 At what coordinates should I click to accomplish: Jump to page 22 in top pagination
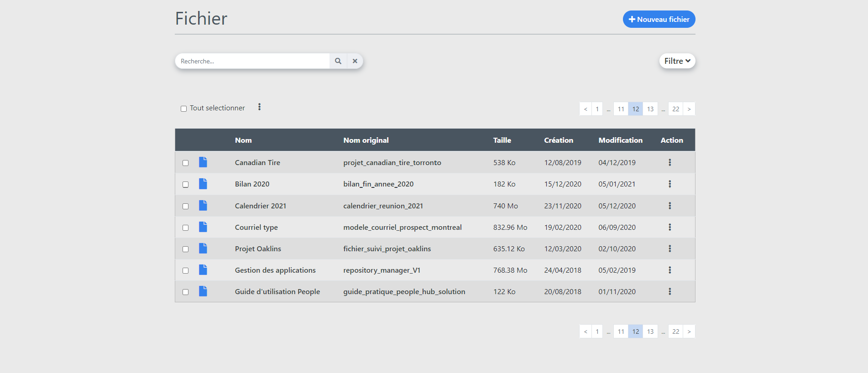[x=675, y=109]
